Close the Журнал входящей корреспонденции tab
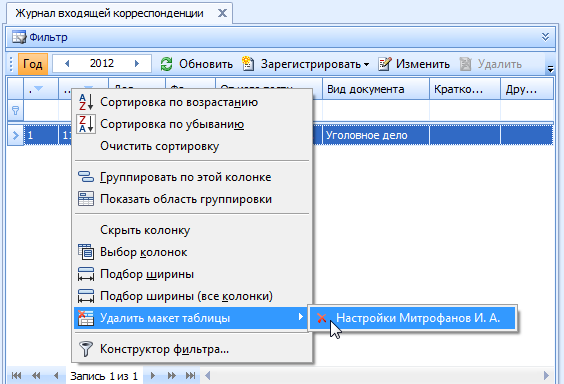 tap(222, 13)
